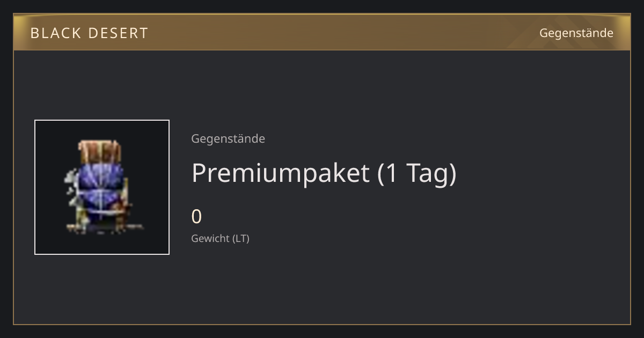The width and height of the screenshot is (644, 338).
Task: Click the Premiumpaket (1 Tag) title
Action: tap(324, 173)
